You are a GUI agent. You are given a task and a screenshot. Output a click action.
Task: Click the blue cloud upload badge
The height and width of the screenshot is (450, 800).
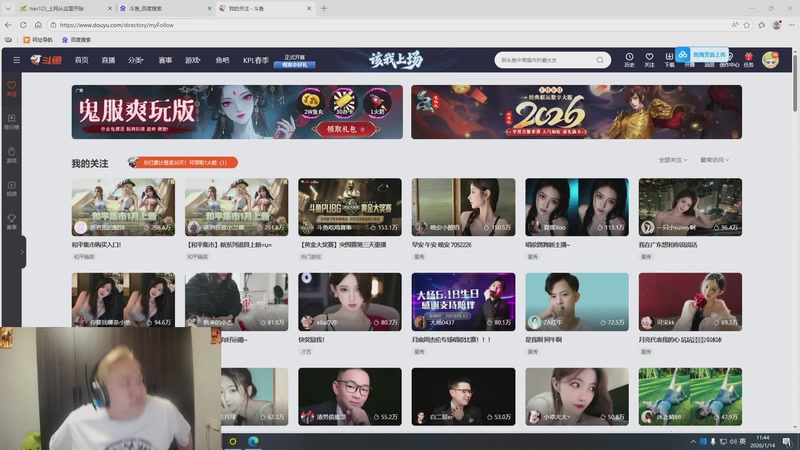[x=703, y=54]
